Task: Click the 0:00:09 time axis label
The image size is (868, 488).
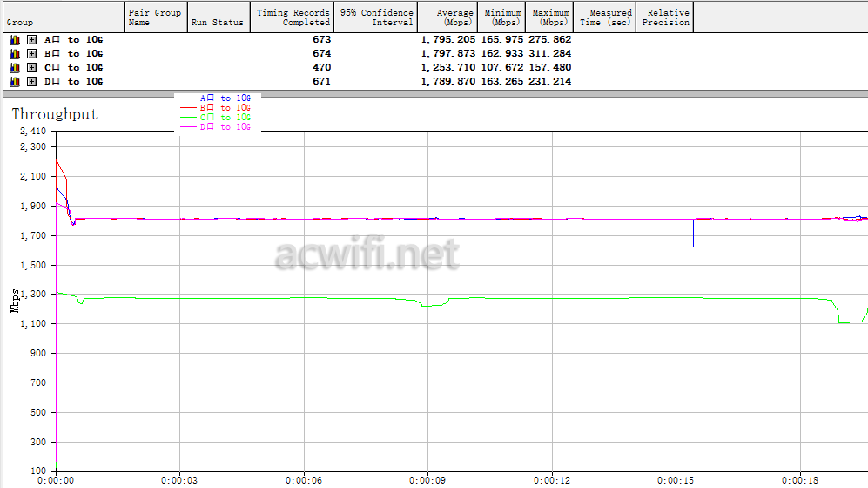Action: pyautogui.click(x=427, y=480)
